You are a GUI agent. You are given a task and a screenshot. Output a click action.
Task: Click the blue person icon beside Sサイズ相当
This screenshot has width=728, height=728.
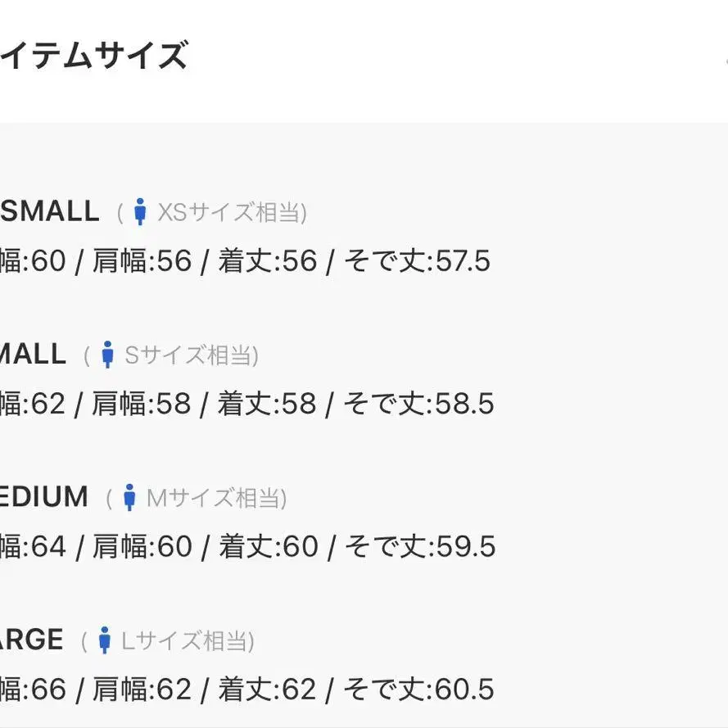pyautogui.click(x=107, y=355)
